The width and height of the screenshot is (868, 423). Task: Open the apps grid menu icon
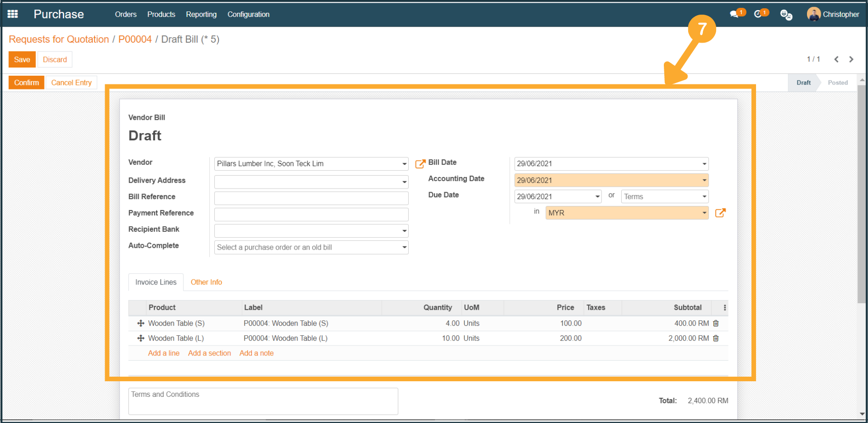point(13,14)
